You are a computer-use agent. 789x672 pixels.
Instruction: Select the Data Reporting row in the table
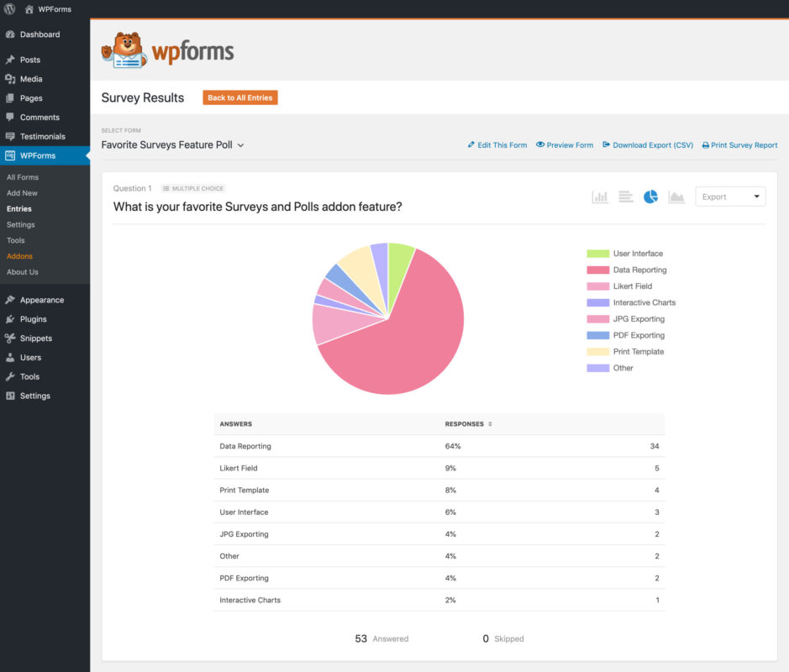[x=245, y=446]
